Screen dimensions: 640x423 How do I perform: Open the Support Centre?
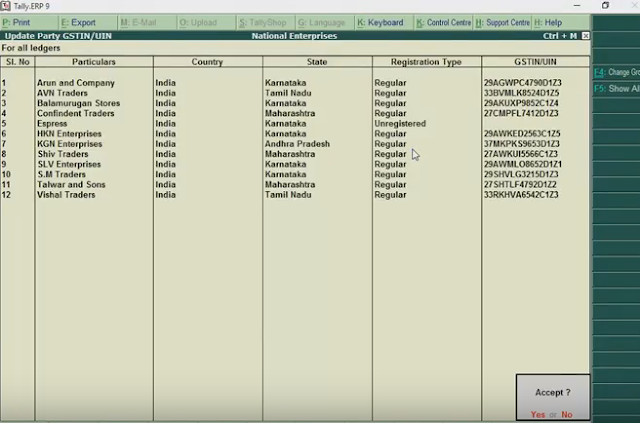pos(502,22)
